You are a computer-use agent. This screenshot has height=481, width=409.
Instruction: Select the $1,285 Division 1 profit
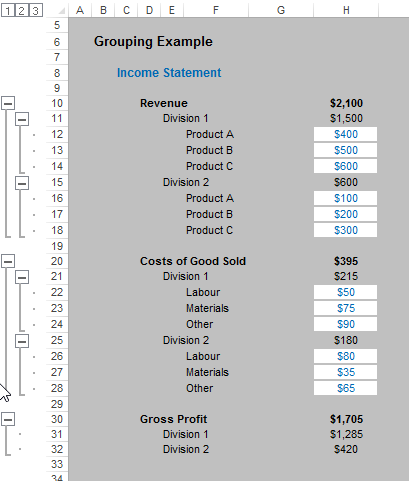pos(346,434)
